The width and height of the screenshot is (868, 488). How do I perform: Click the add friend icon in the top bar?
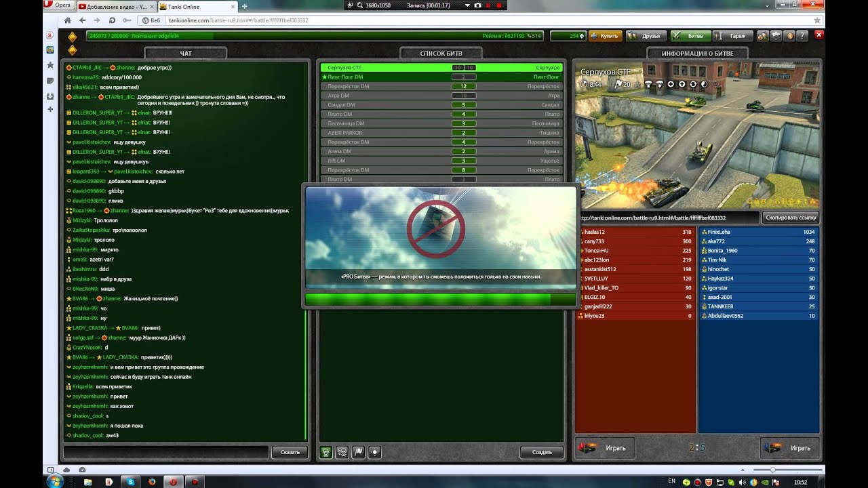[x=762, y=35]
